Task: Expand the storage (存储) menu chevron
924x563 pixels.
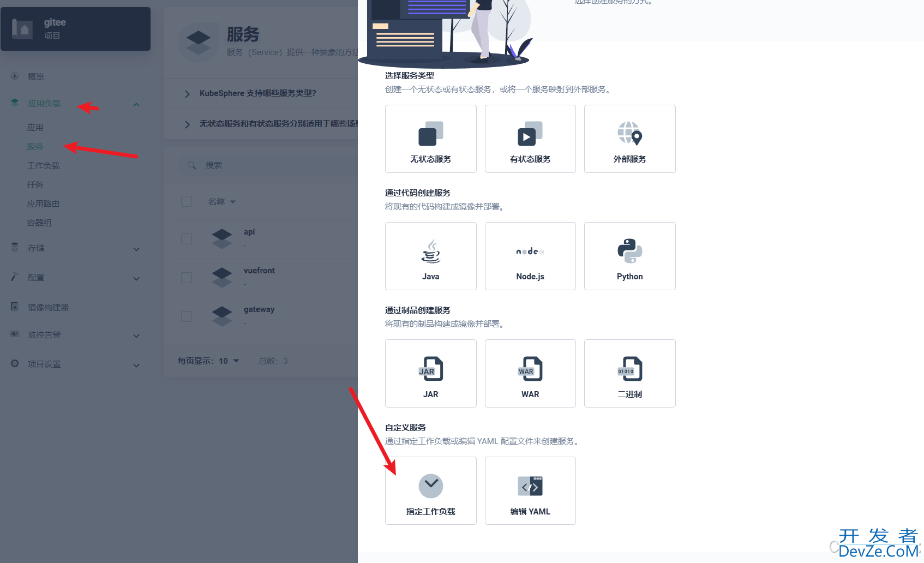Action: (136, 249)
